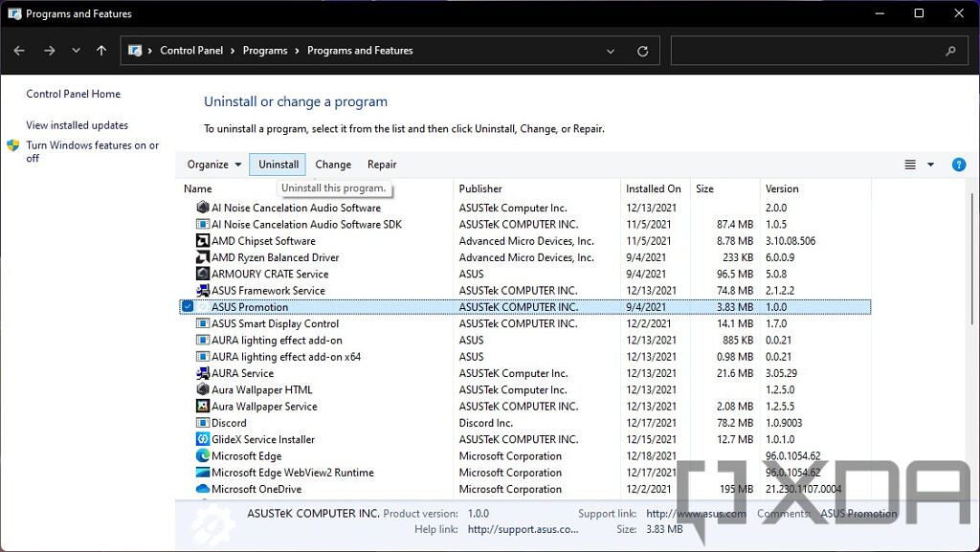This screenshot has width=980, height=552.
Task: Uncheck the ASUS Promotion checkbox
Action: point(188,306)
